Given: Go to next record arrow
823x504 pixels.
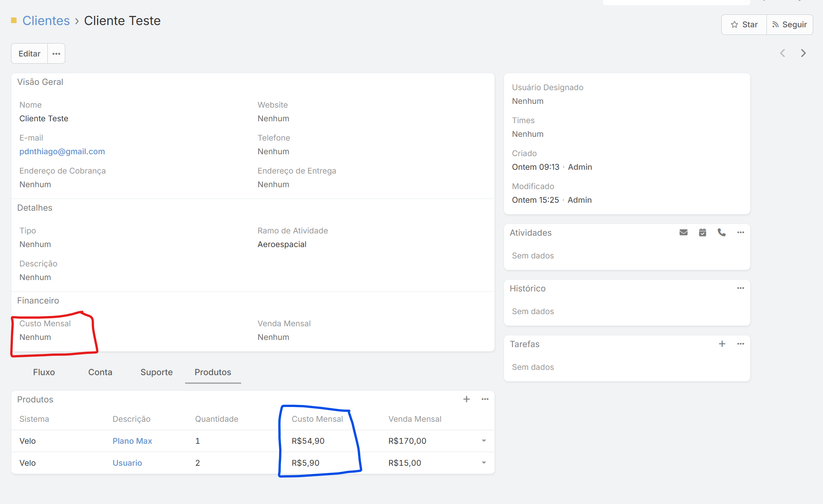Looking at the screenshot, I should [803, 53].
